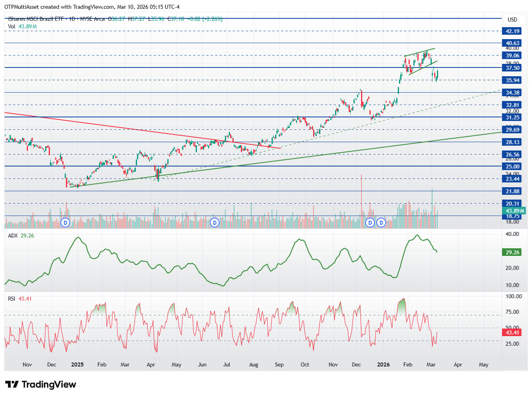Select the Vol 43.89M legend
Image resolution: width=532 pixels, height=398 pixels.
pyautogui.click(x=22, y=26)
